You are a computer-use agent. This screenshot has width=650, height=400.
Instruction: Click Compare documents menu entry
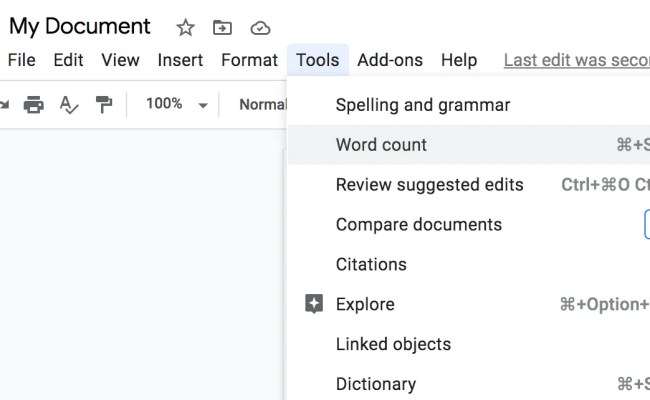418,224
